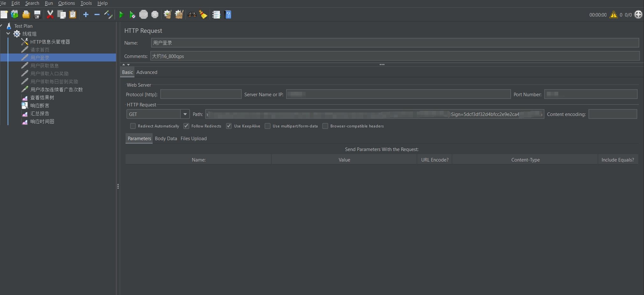Open the Help question mark icon
Viewport: 644px width, 295px height.
(x=228, y=15)
